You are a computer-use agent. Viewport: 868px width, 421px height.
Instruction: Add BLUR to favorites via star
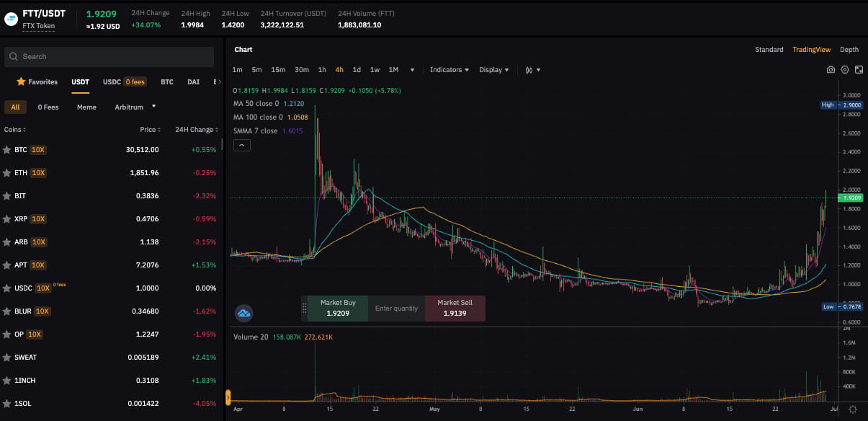(7, 311)
